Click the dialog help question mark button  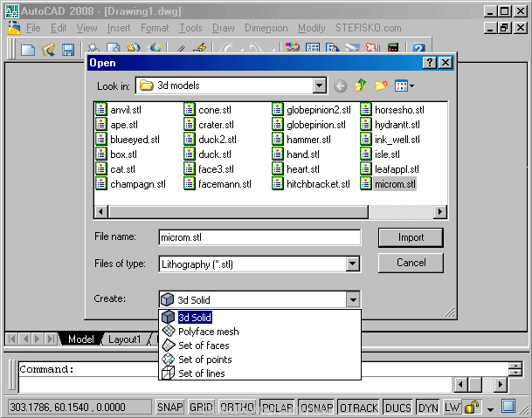[430, 62]
